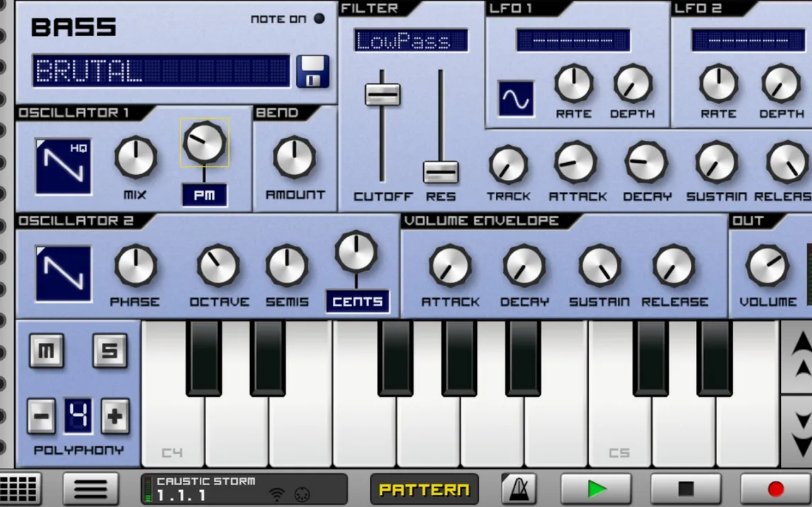Toggle the M mute button

[x=46, y=351]
